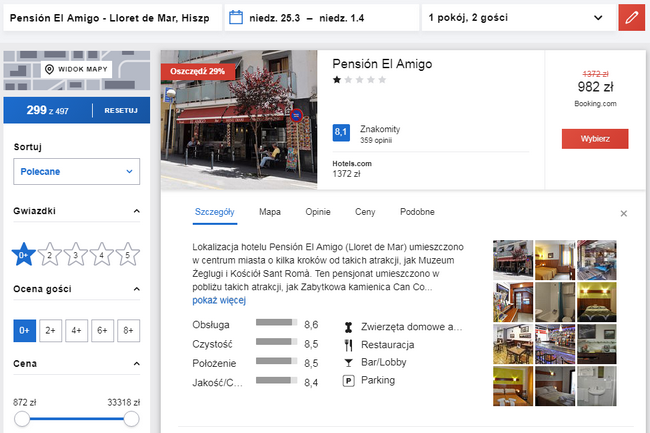650x433 pixels.
Task: Click the map pin Widok Mapy icon
Action: 49,69
